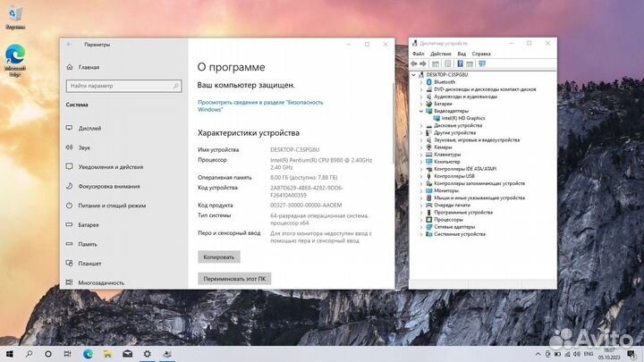
Task: Click device name value DESKTOP-C3SPG8U in Settings
Action: click(294, 149)
